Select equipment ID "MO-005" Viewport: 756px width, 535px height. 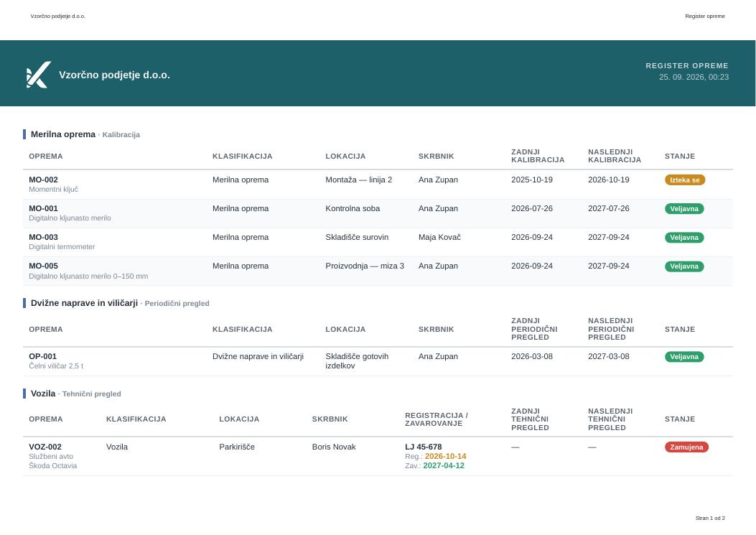(43, 266)
